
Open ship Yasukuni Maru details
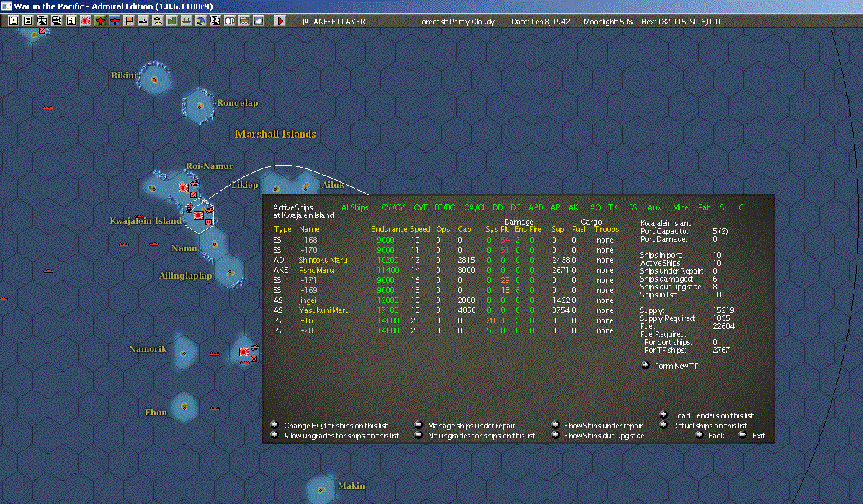324,310
